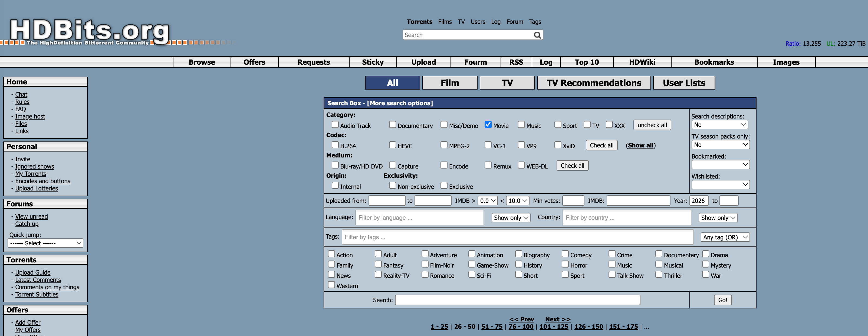Click the Filter by tags field

[517, 237]
